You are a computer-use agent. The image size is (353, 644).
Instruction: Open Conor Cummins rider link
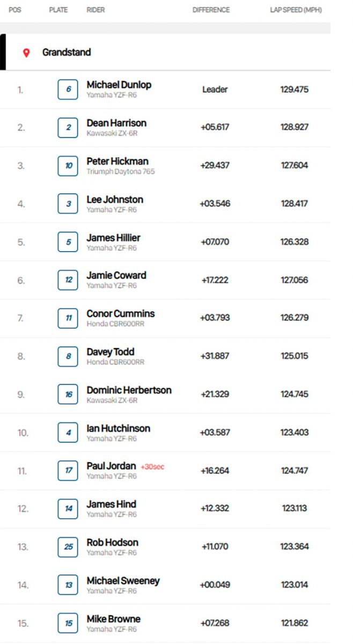pos(121,313)
